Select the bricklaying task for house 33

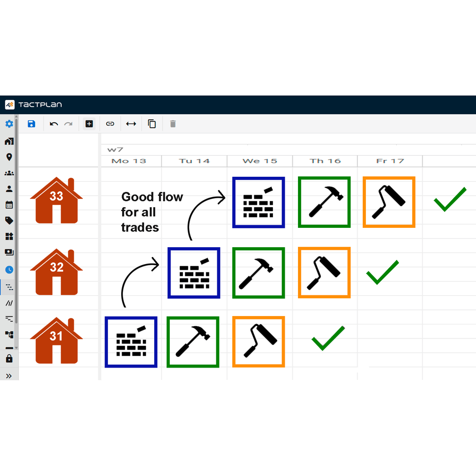coord(259,202)
